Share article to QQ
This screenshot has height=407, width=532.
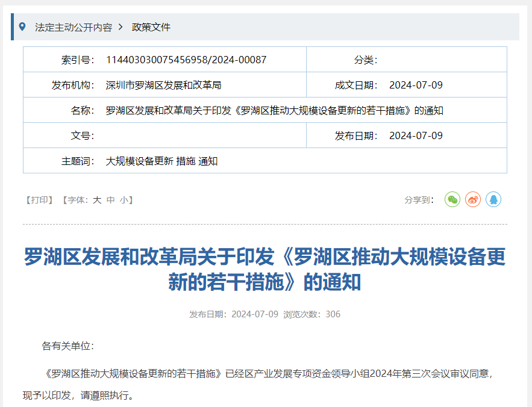pyautogui.click(x=493, y=199)
